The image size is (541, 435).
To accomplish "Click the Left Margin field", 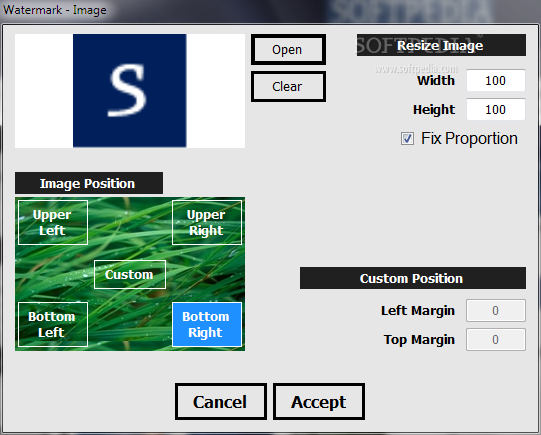I will (496, 310).
